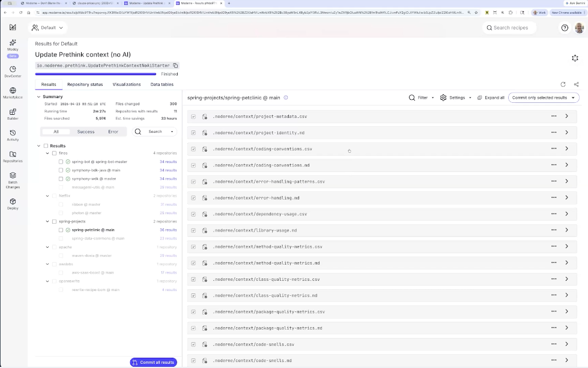Open the Settings dropdown
588x368 pixels.
(x=455, y=97)
